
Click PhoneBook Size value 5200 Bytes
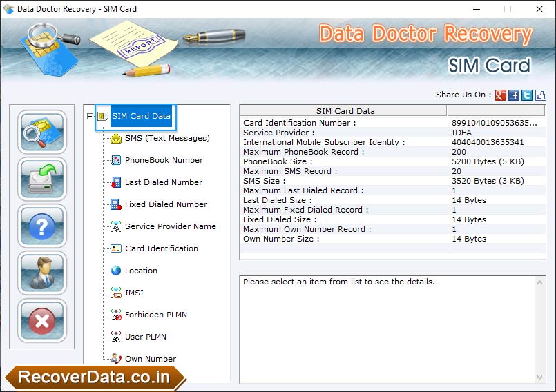coord(488,161)
